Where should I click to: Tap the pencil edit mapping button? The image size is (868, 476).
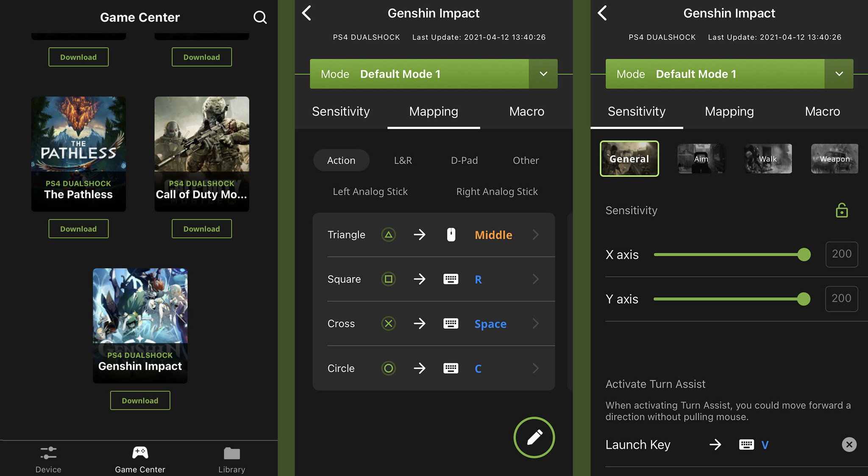click(534, 437)
